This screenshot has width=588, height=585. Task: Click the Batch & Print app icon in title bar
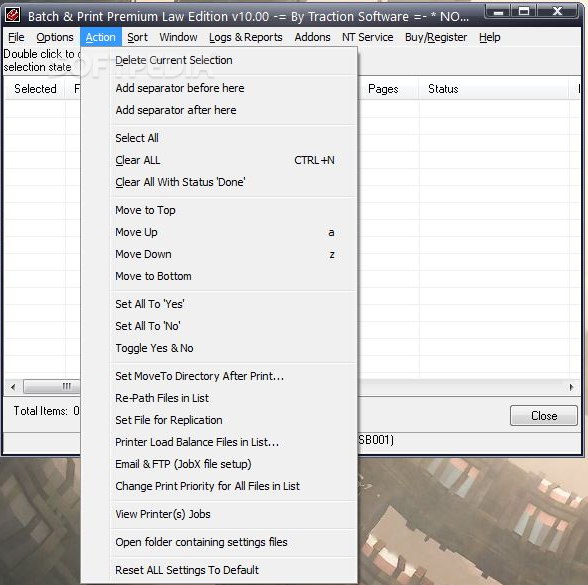coord(13,15)
